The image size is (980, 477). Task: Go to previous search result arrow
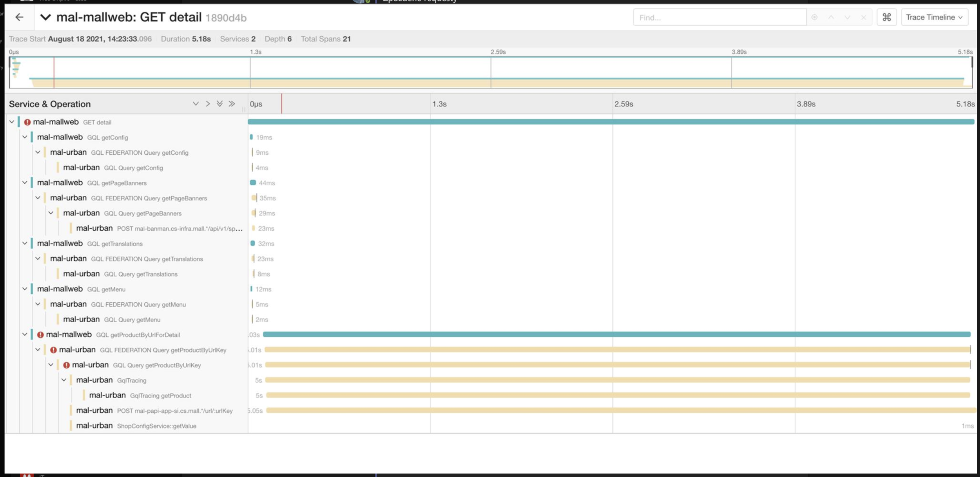tap(831, 17)
